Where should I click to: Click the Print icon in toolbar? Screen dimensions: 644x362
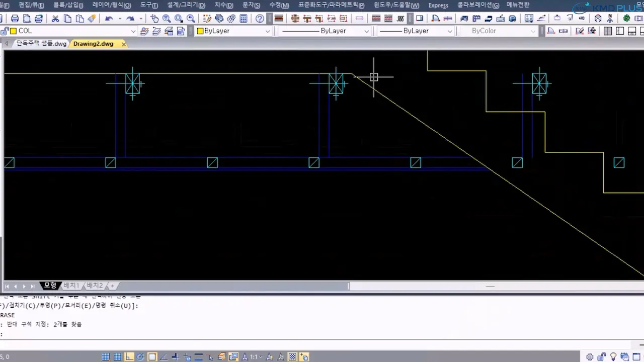pyautogui.click(x=15, y=19)
